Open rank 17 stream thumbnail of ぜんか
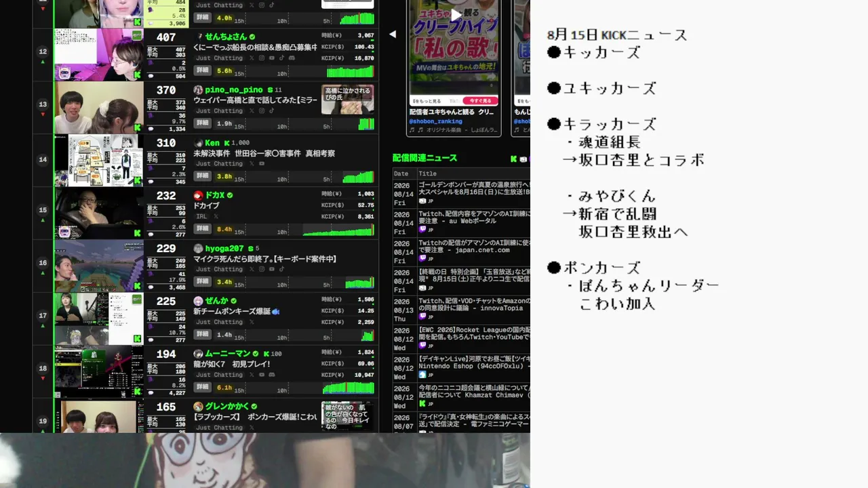868x488 pixels. [99, 319]
